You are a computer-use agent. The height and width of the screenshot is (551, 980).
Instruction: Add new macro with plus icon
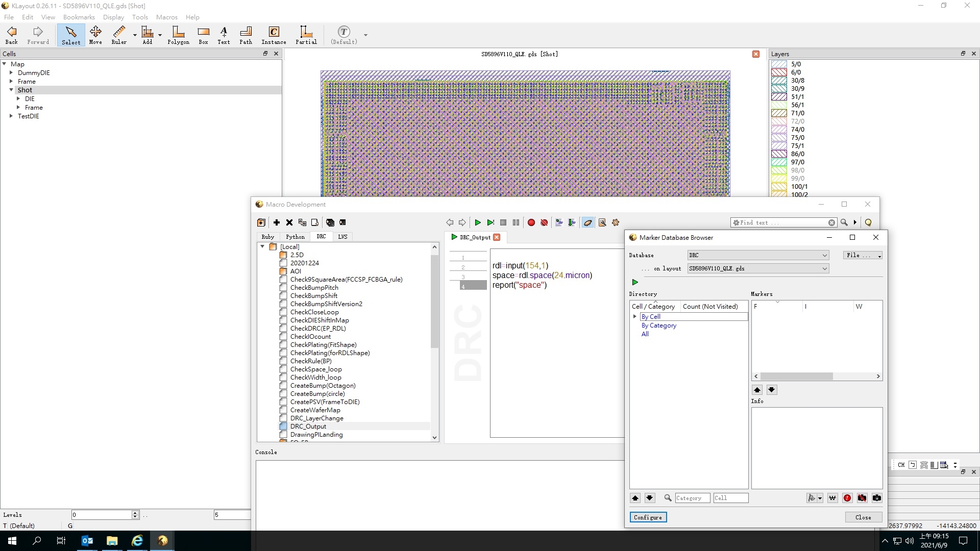point(277,222)
